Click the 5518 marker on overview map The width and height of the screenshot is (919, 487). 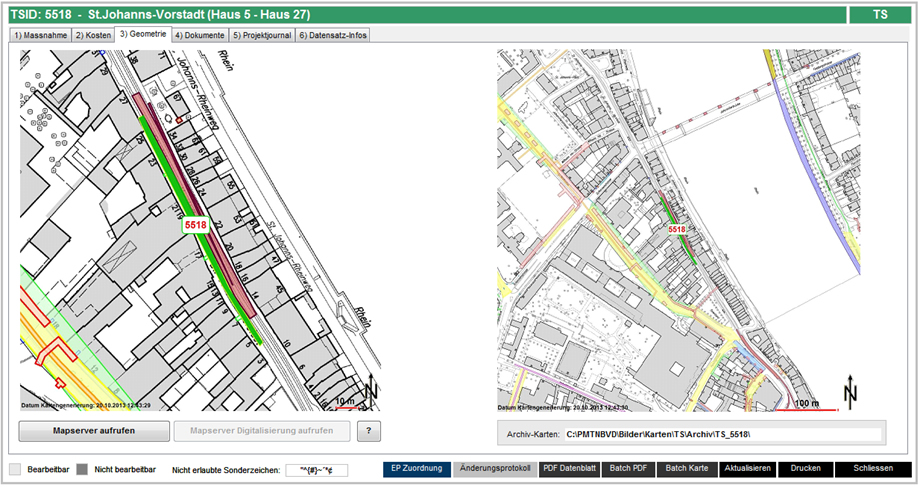tap(677, 229)
